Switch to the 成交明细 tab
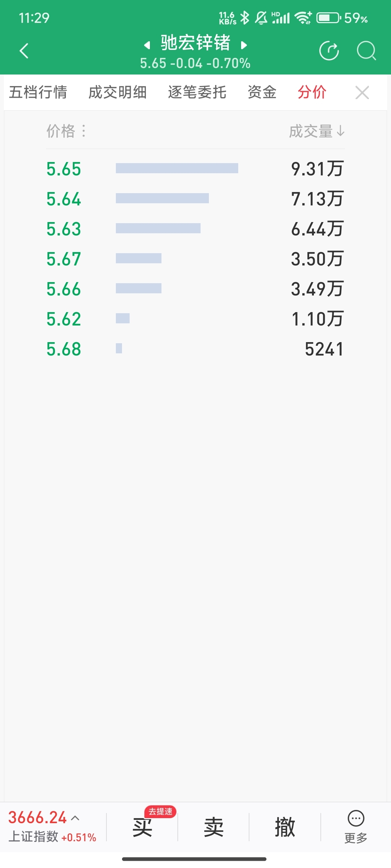Screen dimensions: 391x868 [117, 92]
